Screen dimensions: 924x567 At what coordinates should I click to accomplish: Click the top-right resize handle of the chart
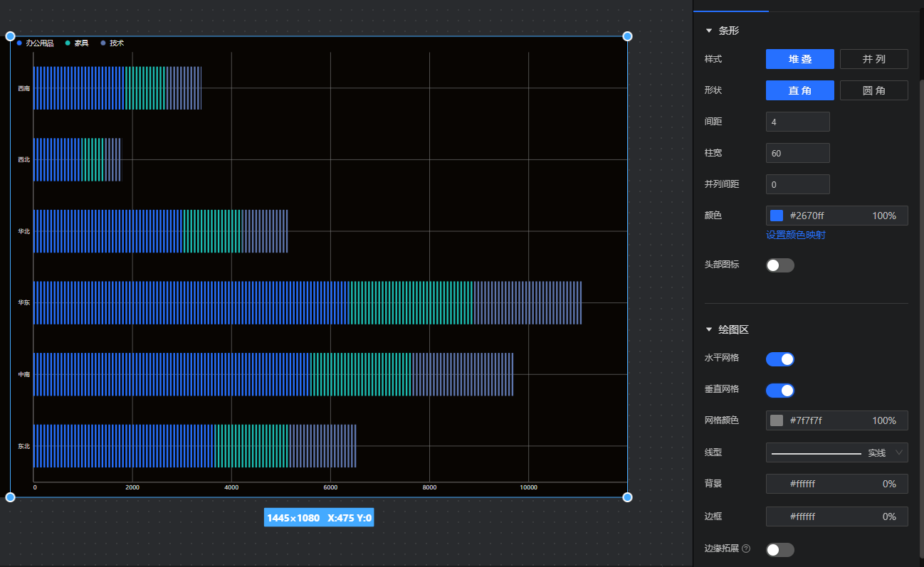coord(627,36)
